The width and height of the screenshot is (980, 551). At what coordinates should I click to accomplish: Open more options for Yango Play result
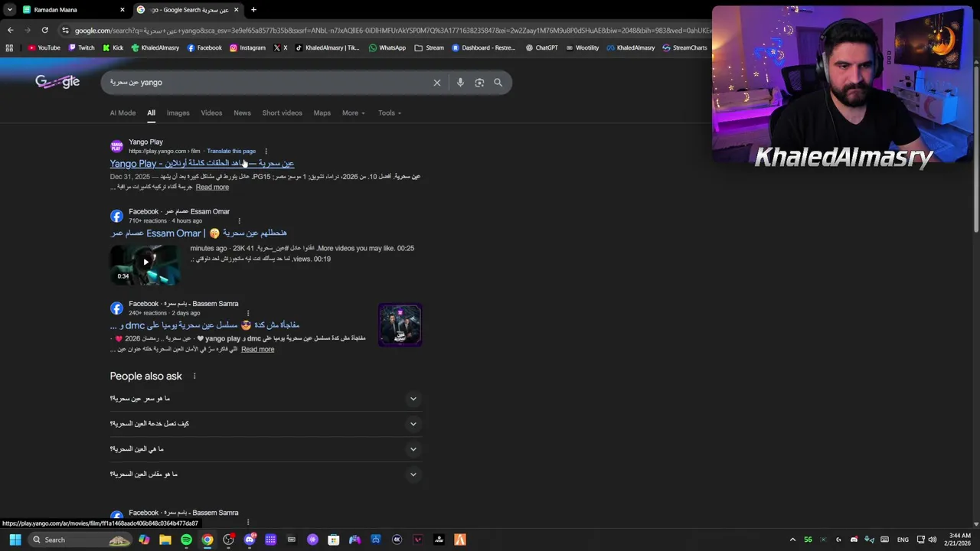pos(266,152)
